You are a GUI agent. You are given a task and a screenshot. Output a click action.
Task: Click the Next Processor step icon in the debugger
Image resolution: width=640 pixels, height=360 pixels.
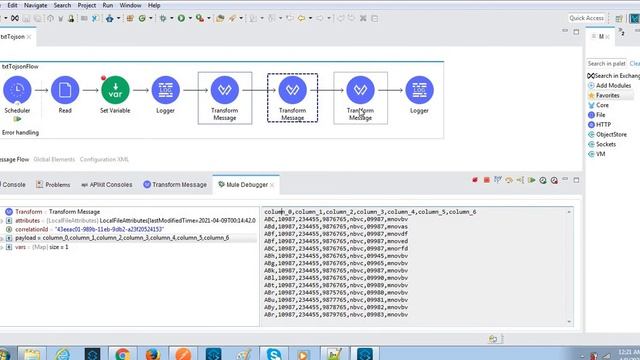[x=509, y=180]
